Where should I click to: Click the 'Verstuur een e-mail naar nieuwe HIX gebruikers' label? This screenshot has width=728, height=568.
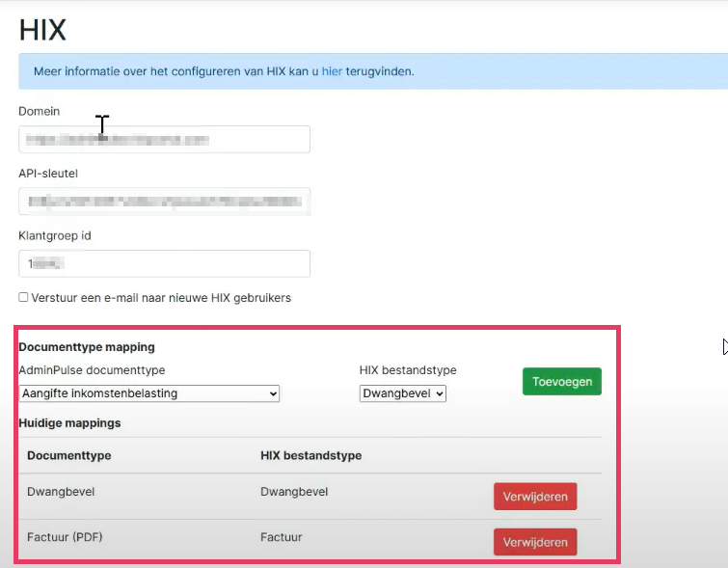pyautogui.click(x=161, y=298)
